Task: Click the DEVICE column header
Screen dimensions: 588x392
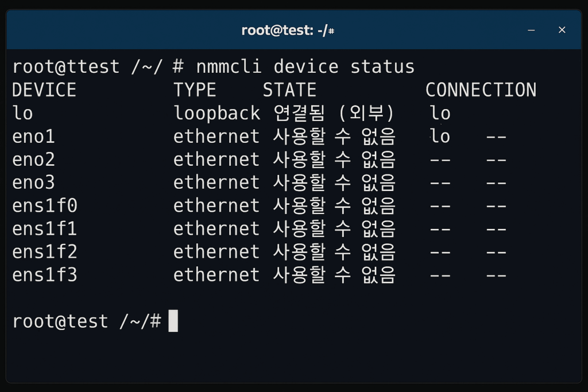Action: click(x=44, y=90)
